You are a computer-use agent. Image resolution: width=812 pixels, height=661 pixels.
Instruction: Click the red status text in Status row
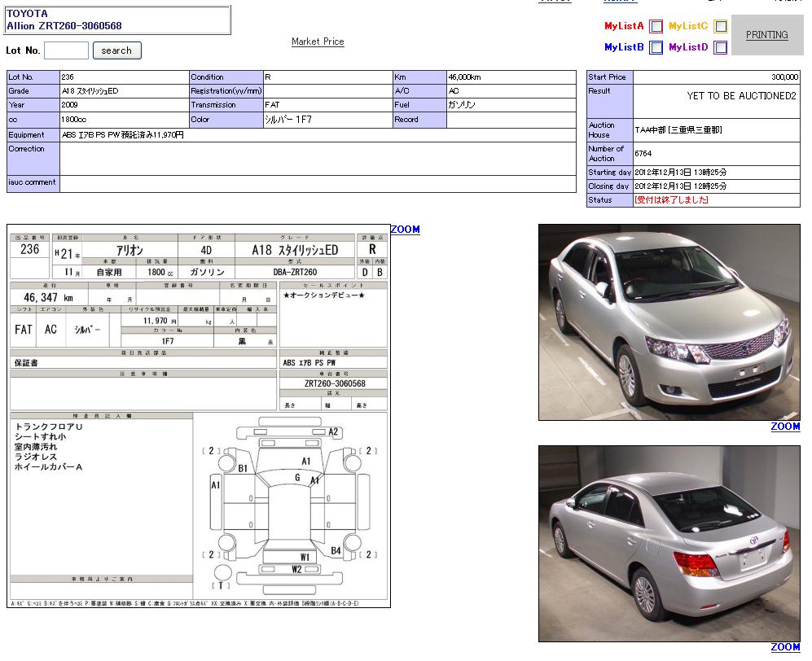672,200
